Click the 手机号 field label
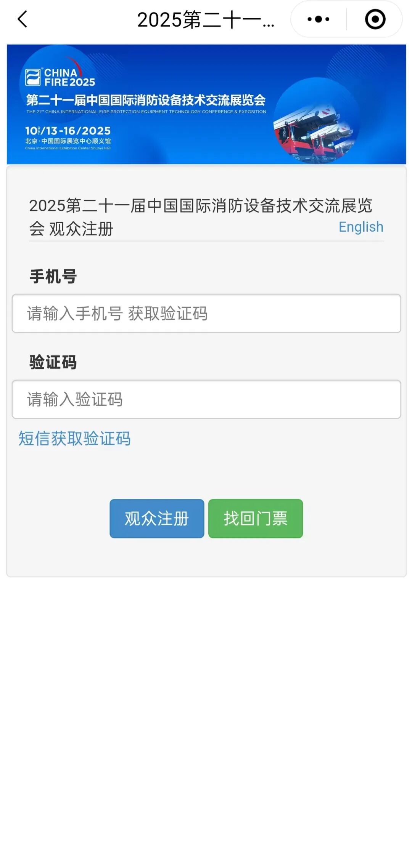 pos(53,276)
